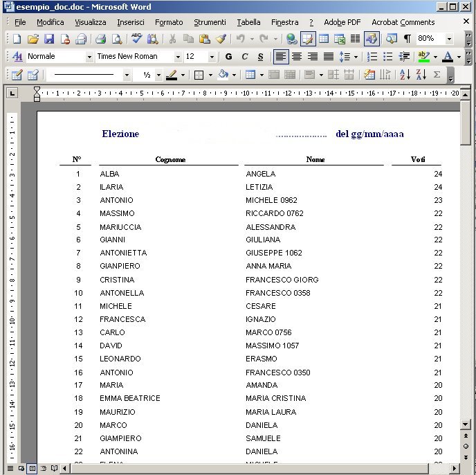Open the Finestra menu
Viewport: 476px width, 475px height.
pos(284,22)
